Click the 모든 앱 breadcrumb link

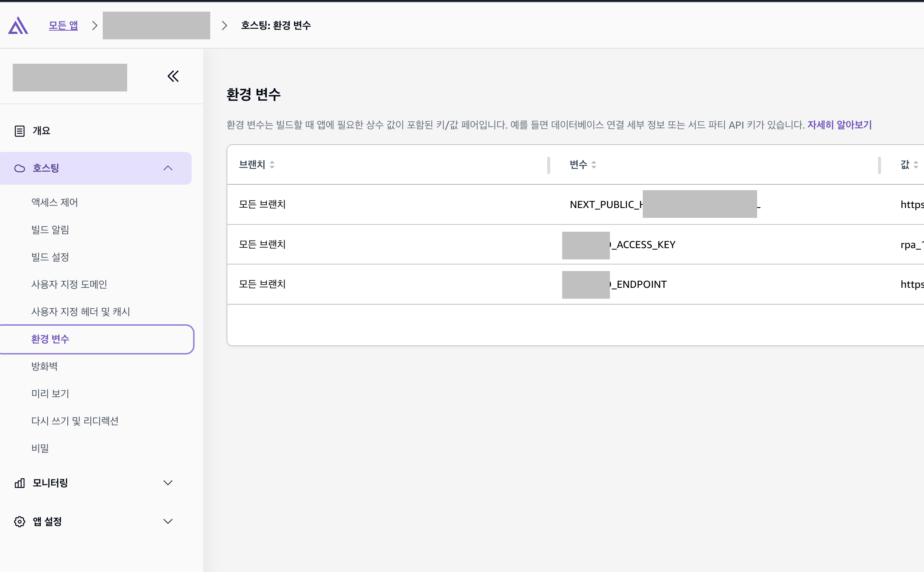pos(63,26)
